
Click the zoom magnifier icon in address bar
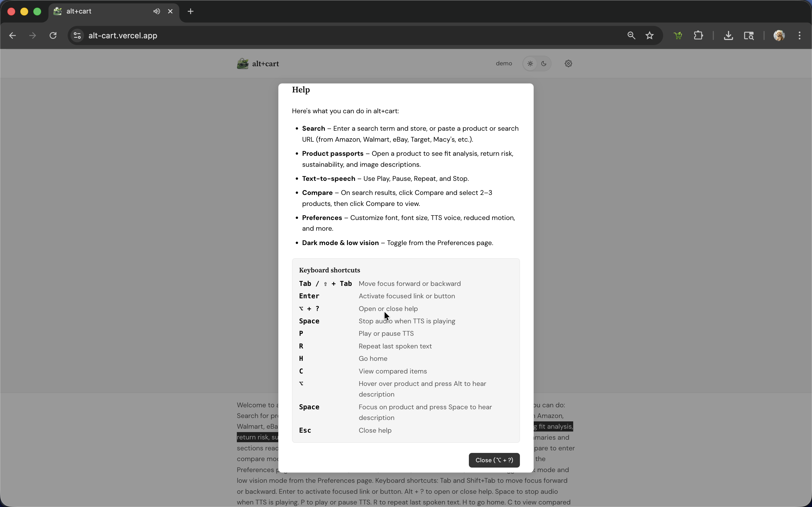pos(631,35)
